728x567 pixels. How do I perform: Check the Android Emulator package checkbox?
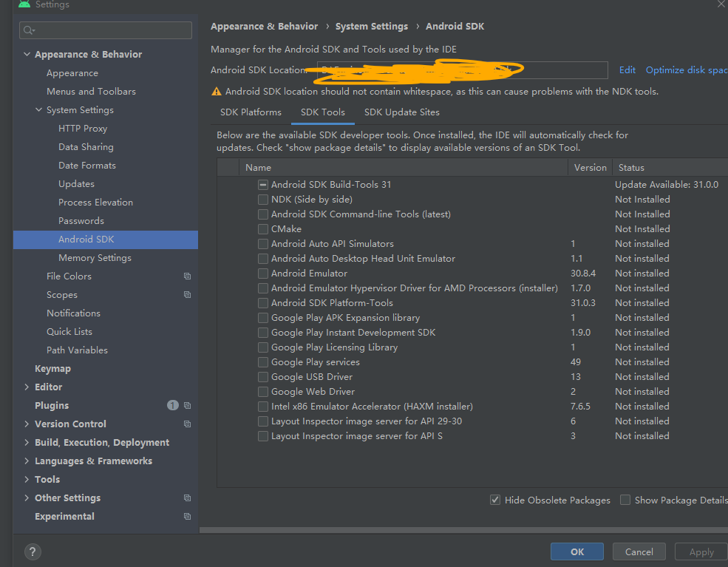click(x=263, y=274)
